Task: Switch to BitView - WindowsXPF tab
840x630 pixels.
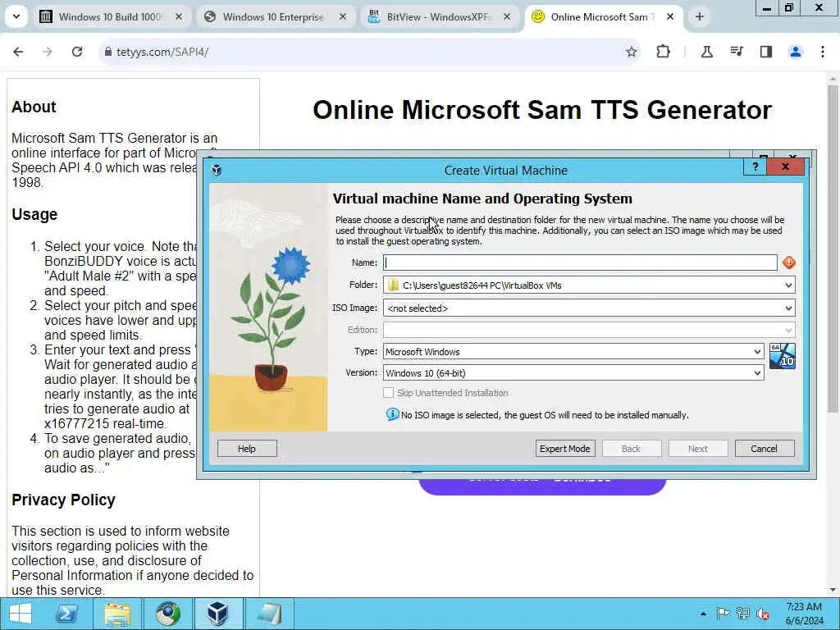Action: (x=440, y=17)
